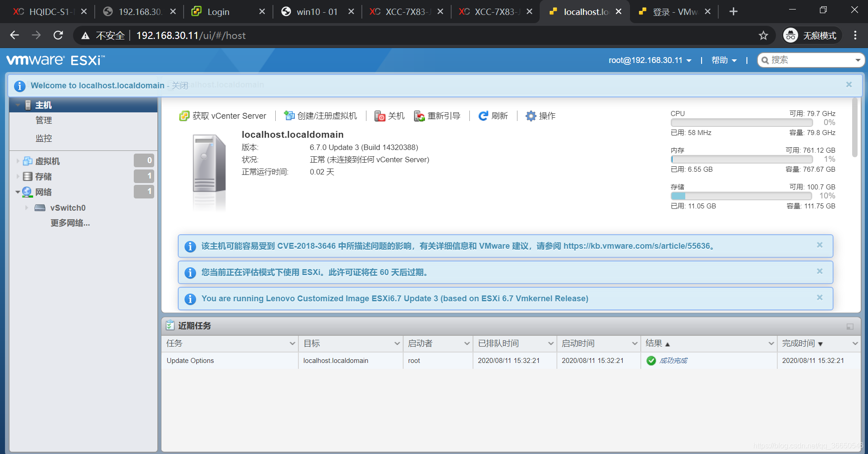Open Start time (启动时间) column dropdown

coord(634,344)
